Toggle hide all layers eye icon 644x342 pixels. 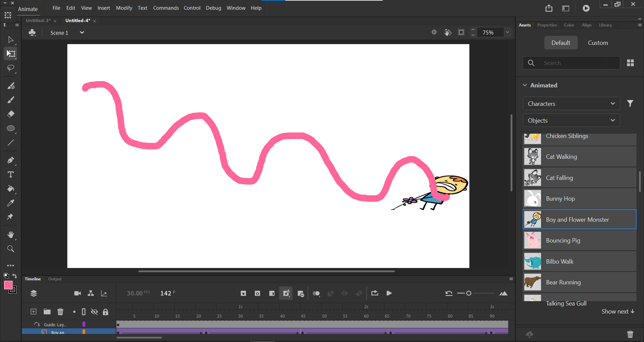coord(95,312)
